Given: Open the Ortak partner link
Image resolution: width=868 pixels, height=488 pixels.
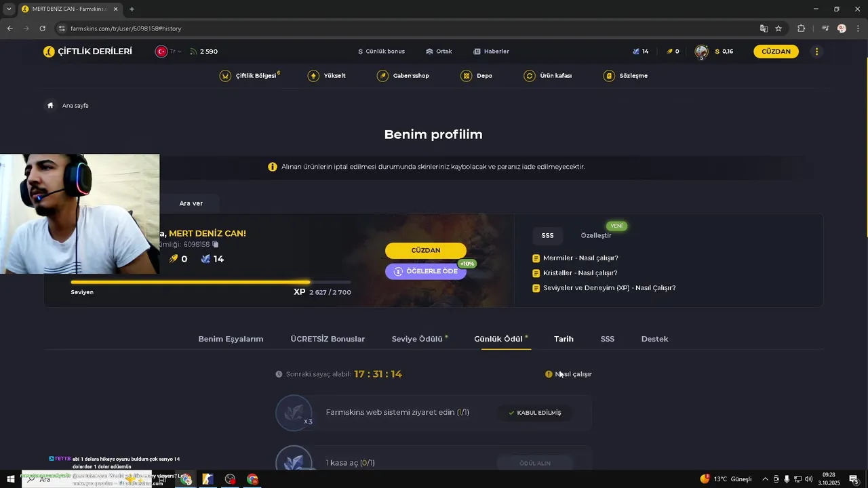Looking at the screenshot, I should pyautogui.click(x=439, y=52).
